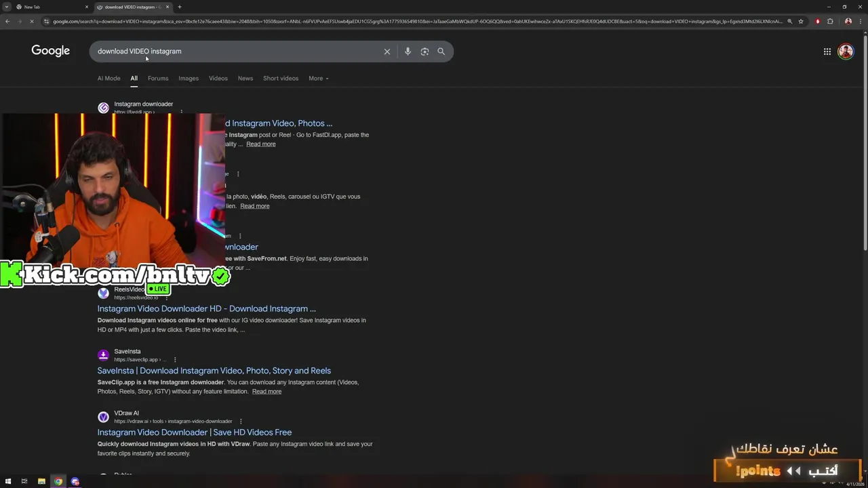
Task: Click the ReelsVideo site favicon
Action: 103,293
